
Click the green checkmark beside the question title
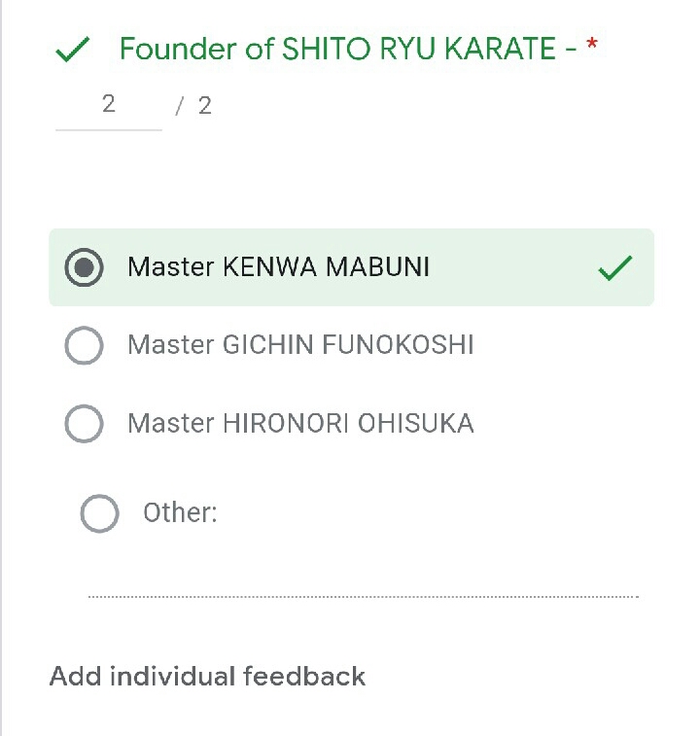point(73,50)
